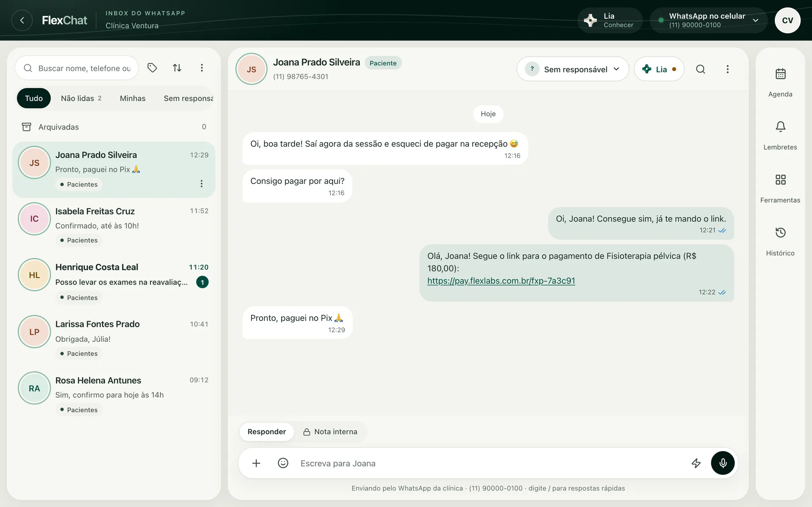Click the JS avatar in chat header
This screenshot has height=507, width=812.
coord(252,69)
